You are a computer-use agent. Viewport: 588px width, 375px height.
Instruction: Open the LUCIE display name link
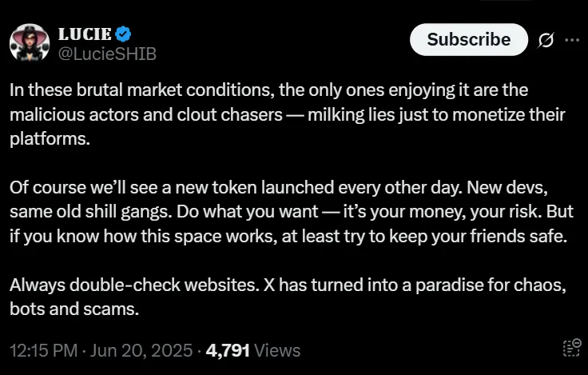[86, 34]
